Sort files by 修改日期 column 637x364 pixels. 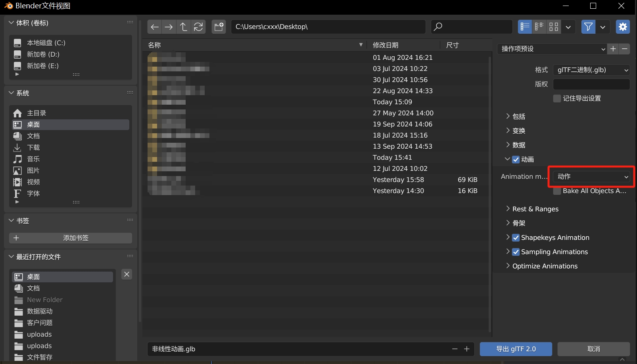(403, 45)
